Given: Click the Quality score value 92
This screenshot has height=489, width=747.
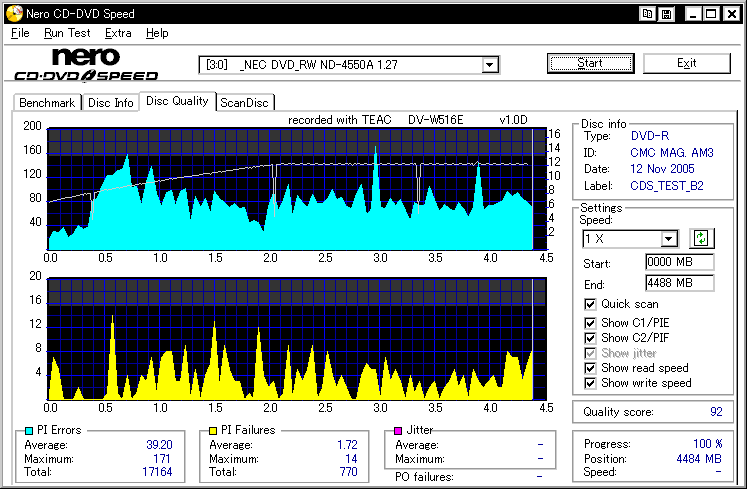Looking at the screenshot, I should pyautogui.click(x=716, y=412).
